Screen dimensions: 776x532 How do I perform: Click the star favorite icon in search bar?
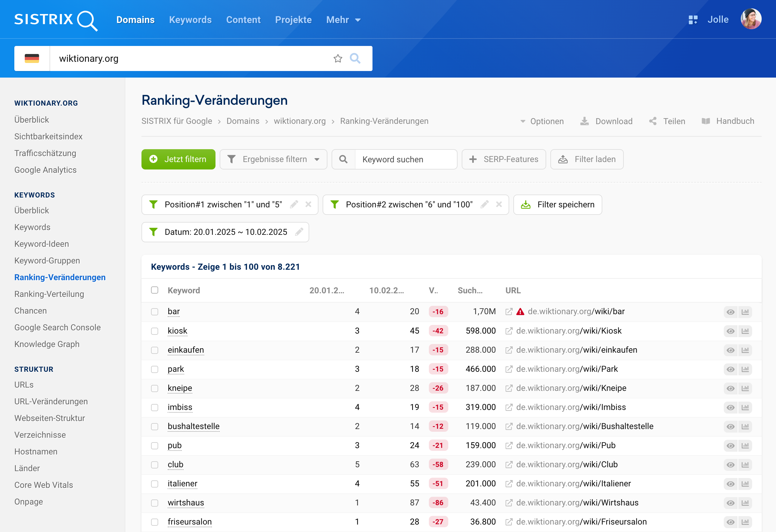338,58
